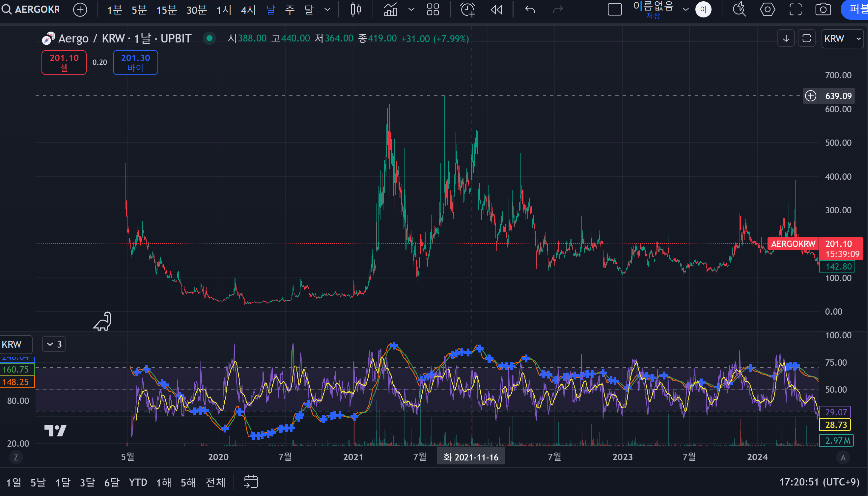
Task: Toggle auto scale with A button
Action: coord(843,457)
